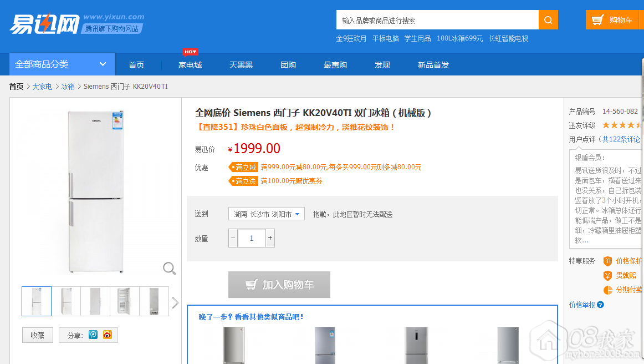The width and height of the screenshot is (644, 364).
Task: Increase quantity with the plus button
Action: (270, 238)
